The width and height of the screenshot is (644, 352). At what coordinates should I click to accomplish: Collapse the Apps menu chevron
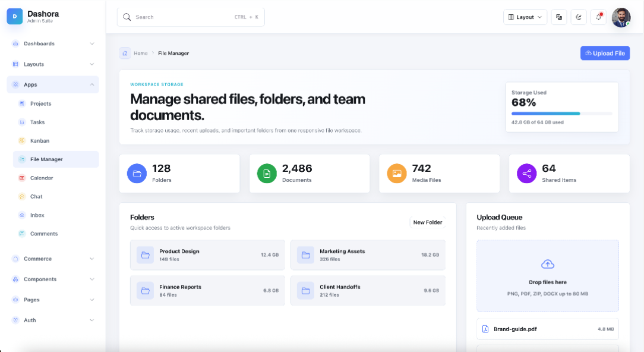(x=92, y=84)
